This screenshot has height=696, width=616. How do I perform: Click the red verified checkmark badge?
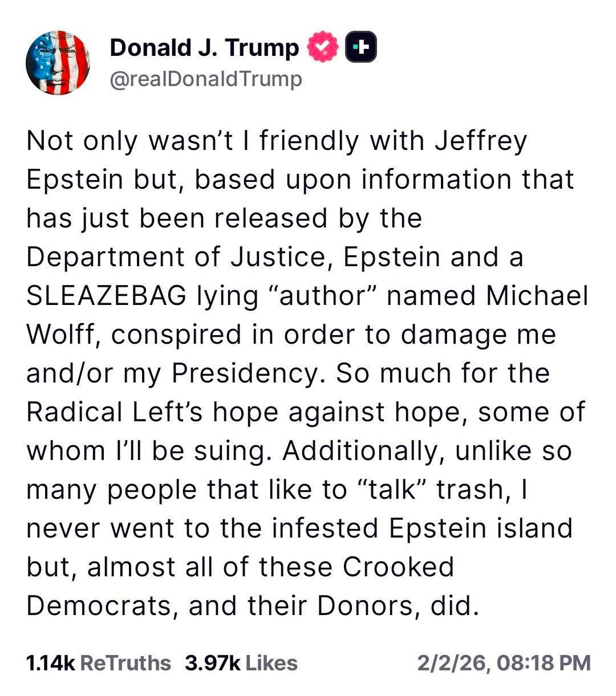323,48
